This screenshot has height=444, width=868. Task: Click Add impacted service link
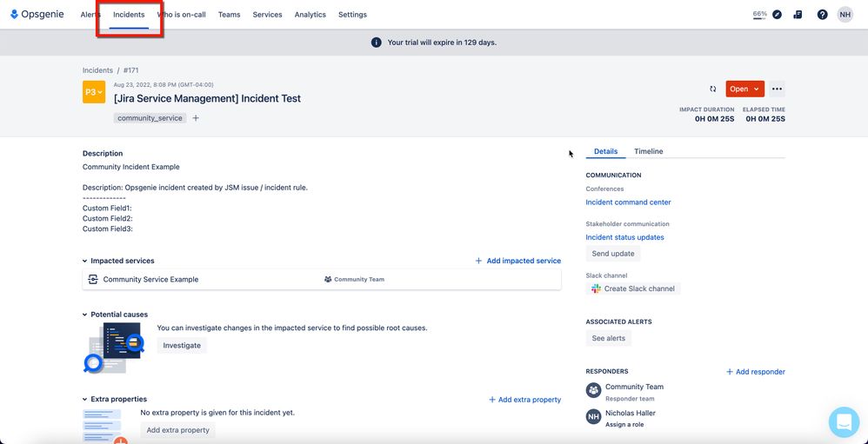[x=518, y=261]
